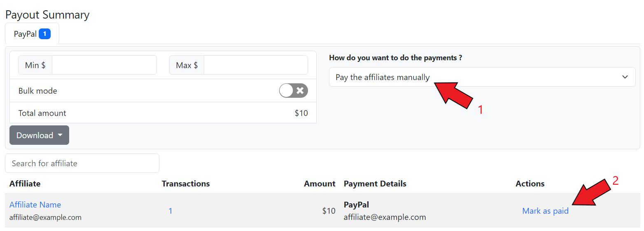Focus the Min $ amount field
644x231 pixels.
[104, 65]
